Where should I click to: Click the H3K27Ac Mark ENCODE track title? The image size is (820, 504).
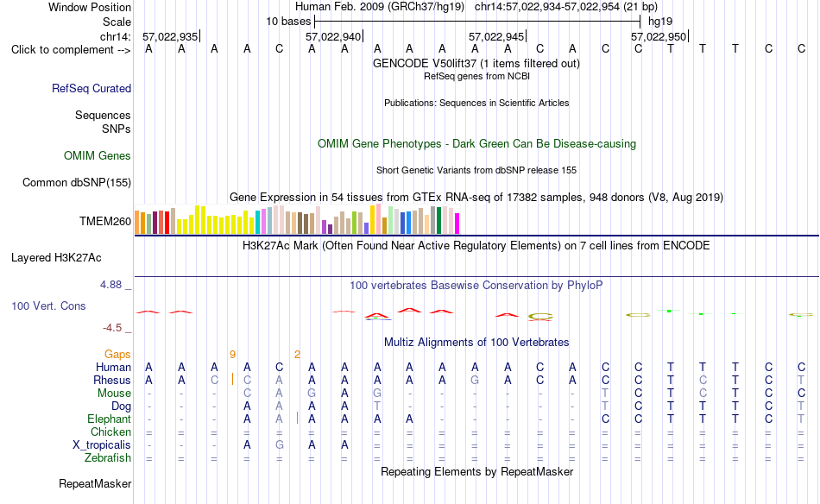(476, 246)
